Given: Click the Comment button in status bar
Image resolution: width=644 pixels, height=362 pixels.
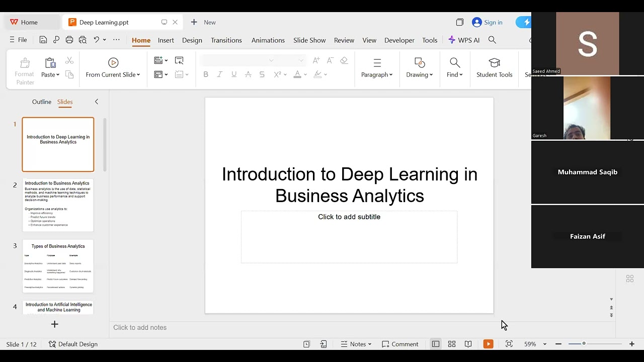Looking at the screenshot, I should tap(400, 344).
